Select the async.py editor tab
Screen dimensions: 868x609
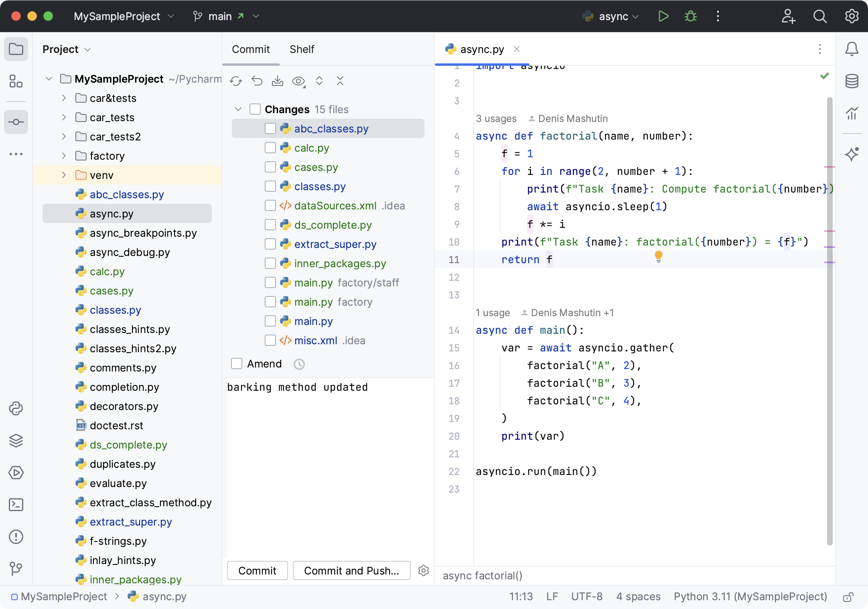tap(481, 49)
